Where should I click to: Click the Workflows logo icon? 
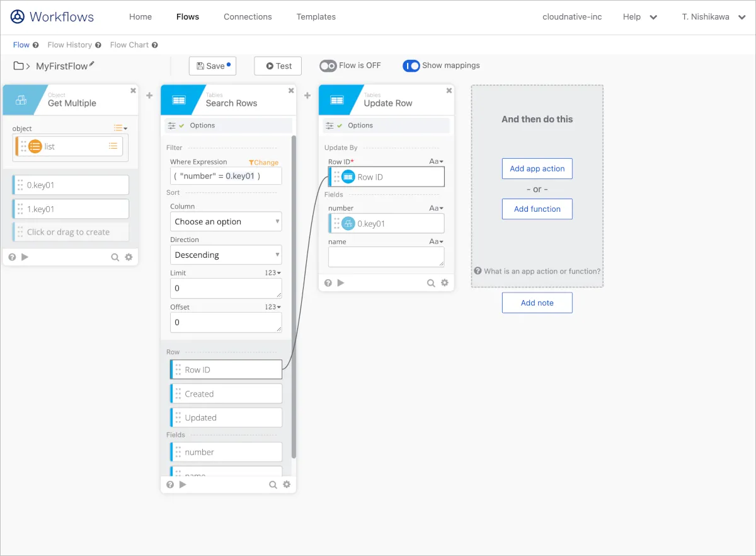pos(18,17)
